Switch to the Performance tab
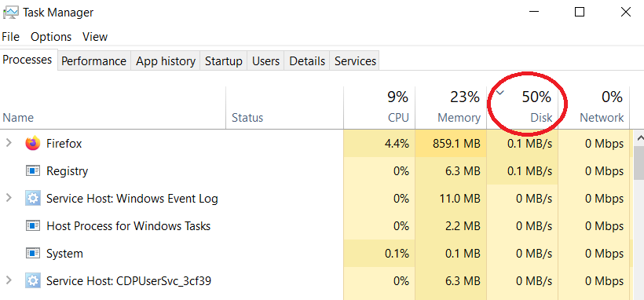Image resolution: width=644 pixels, height=300 pixels. [x=93, y=61]
